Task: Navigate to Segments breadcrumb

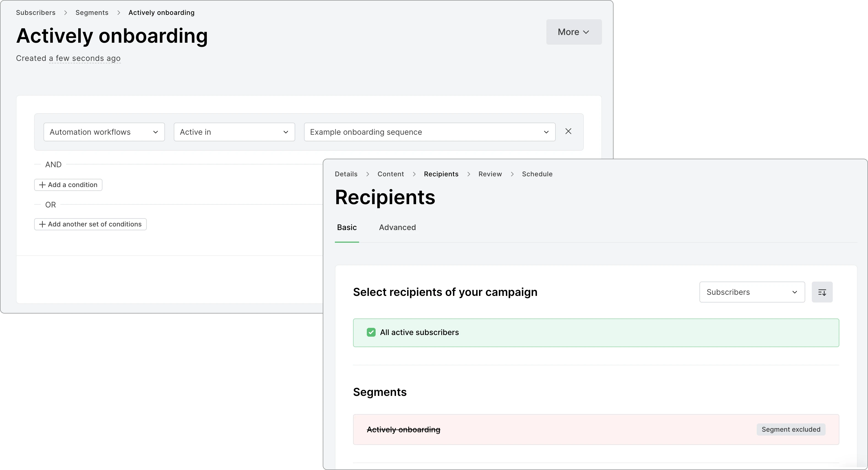Action: 92,13
